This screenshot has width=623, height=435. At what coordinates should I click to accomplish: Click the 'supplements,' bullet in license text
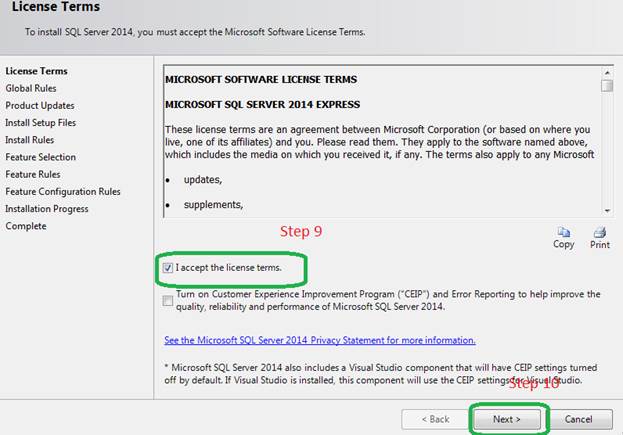pyautogui.click(x=213, y=205)
